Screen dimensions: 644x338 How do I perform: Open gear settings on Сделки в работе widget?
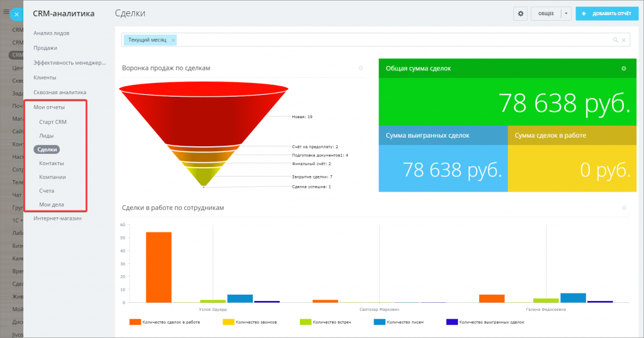[623, 208]
